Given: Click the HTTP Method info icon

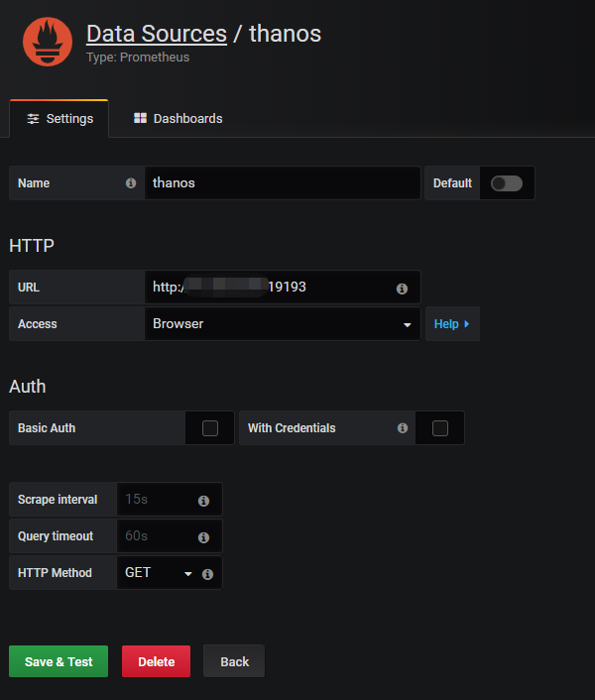Looking at the screenshot, I should [x=207, y=574].
